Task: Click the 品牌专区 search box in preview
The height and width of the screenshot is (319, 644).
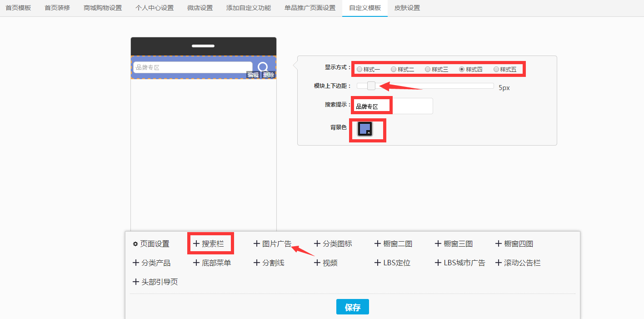Action: pyautogui.click(x=193, y=67)
